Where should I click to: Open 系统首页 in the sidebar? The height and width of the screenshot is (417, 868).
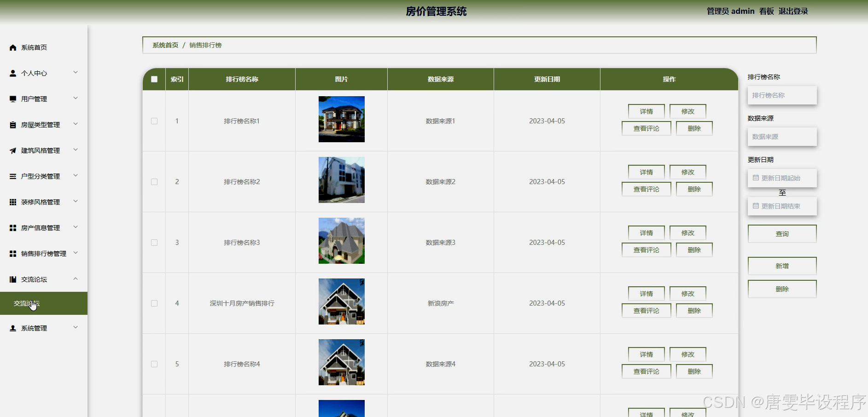[x=44, y=47]
